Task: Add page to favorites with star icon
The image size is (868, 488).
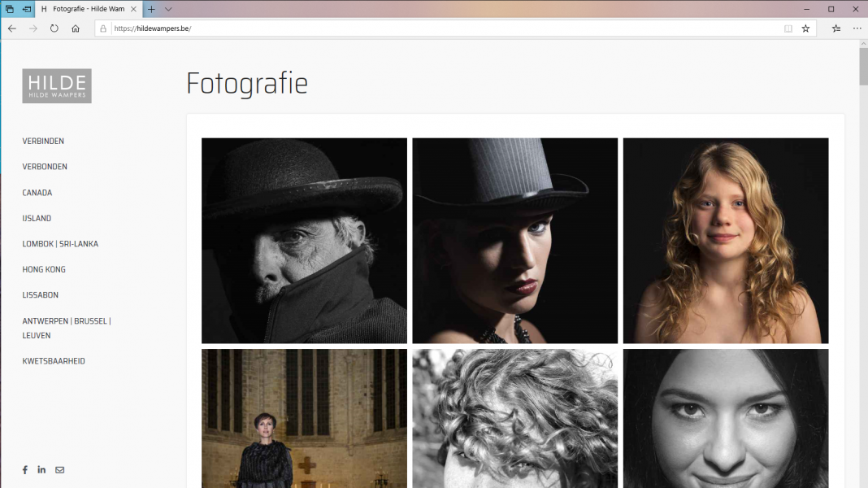Action: tap(806, 28)
